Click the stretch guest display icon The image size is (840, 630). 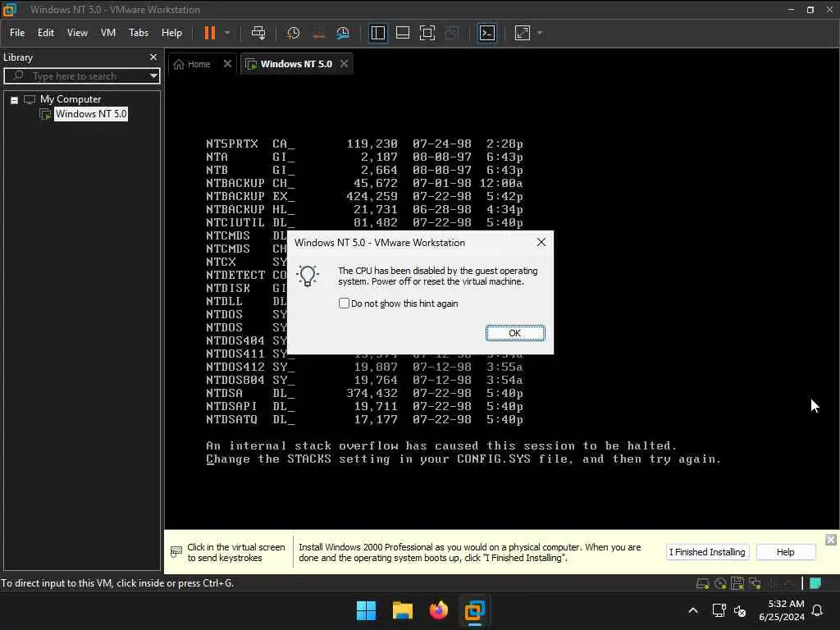tap(523, 33)
